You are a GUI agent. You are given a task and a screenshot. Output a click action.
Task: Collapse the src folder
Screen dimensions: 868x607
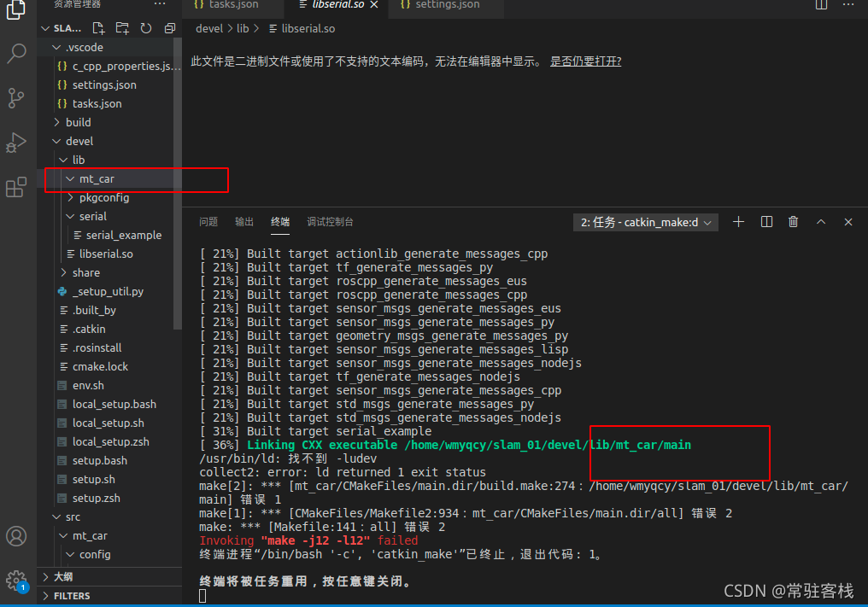pyautogui.click(x=109, y=517)
